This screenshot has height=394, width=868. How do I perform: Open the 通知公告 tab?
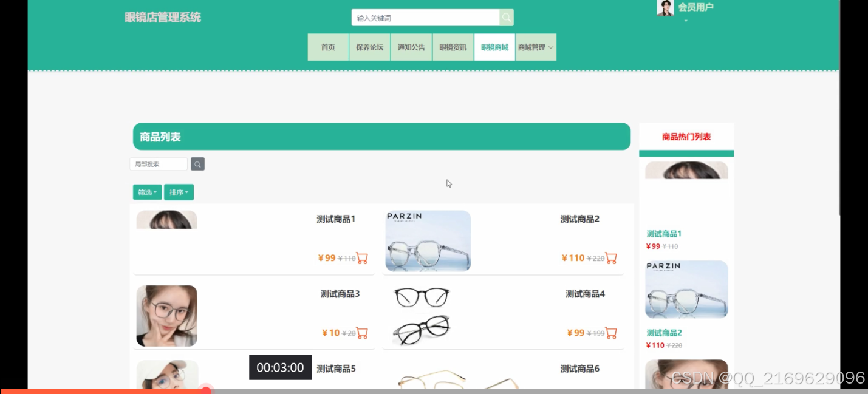(x=411, y=47)
